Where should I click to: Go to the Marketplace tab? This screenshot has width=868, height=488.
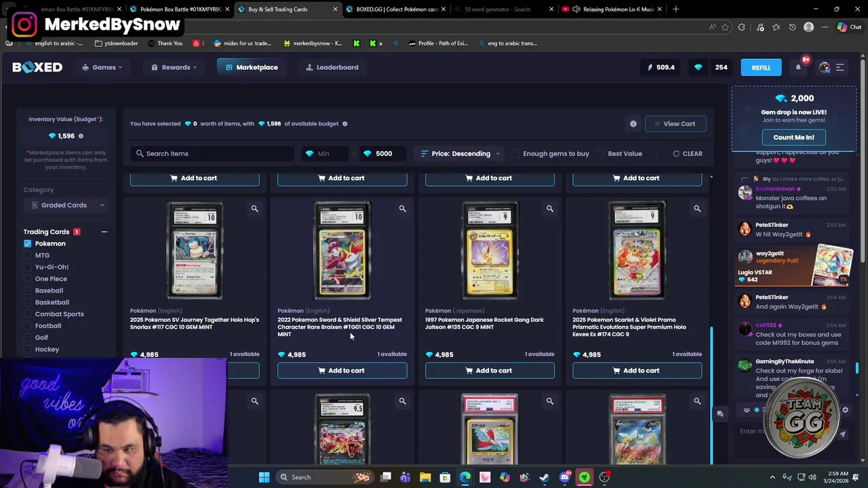tap(252, 67)
